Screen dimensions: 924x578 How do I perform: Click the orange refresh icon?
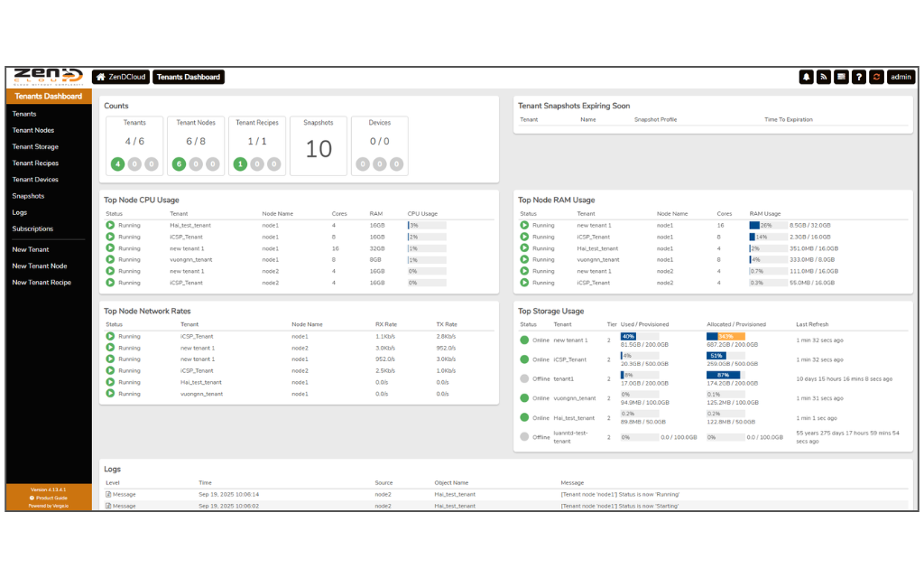pos(876,78)
